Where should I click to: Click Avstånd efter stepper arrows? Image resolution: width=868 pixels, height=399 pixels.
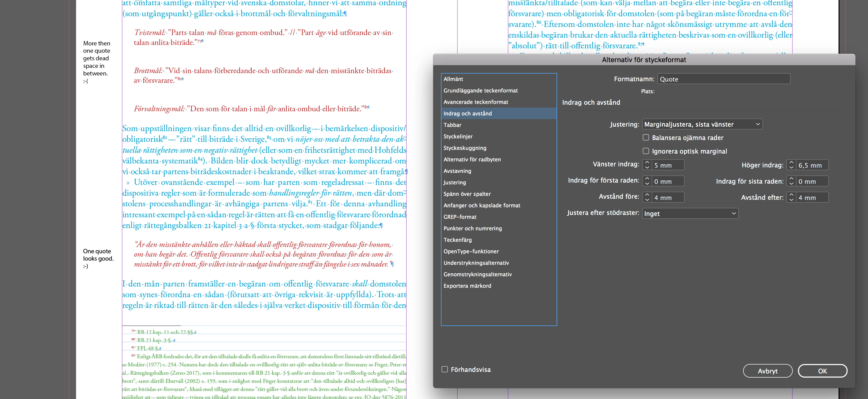(791, 197)
